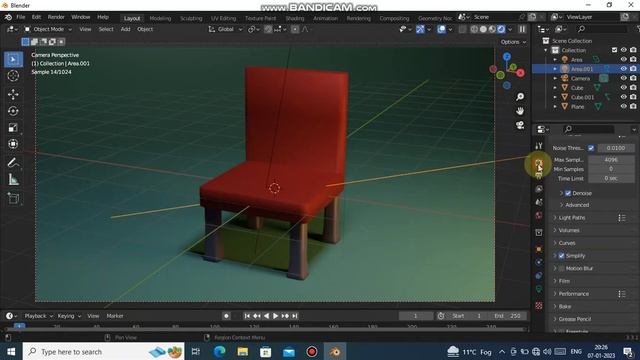Open the File menu
The image size is (640, 360).
pyautogui.click(x=20, y=17)
